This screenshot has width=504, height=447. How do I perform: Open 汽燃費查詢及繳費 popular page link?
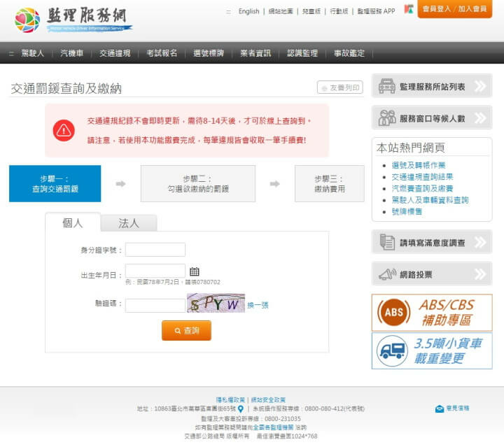click(422, 188)
